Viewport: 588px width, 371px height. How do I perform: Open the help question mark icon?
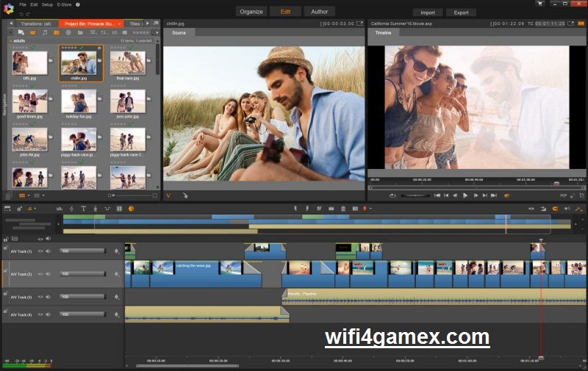78,4
